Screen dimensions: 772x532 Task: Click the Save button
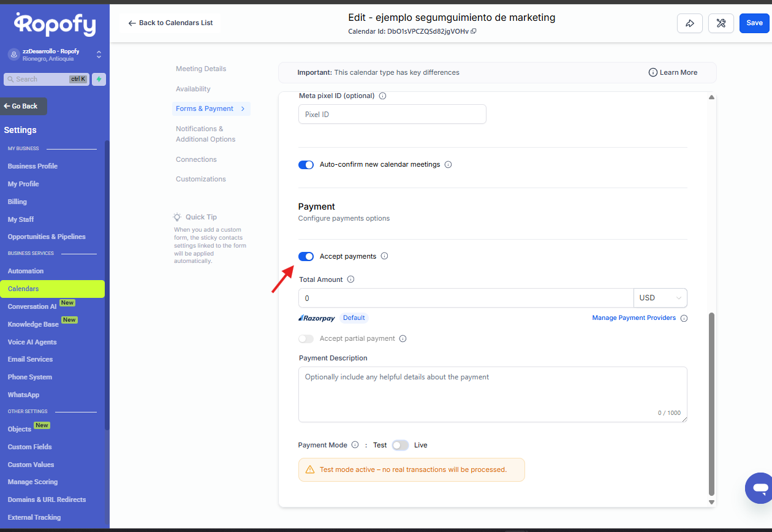tap(754, 23)
